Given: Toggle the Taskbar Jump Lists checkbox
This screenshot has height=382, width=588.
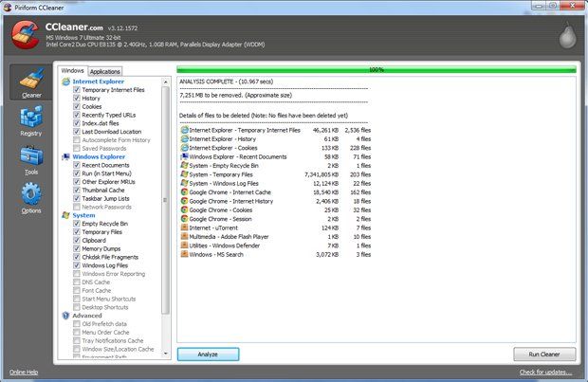Looking at the screenshot, I should pos(77,198).
